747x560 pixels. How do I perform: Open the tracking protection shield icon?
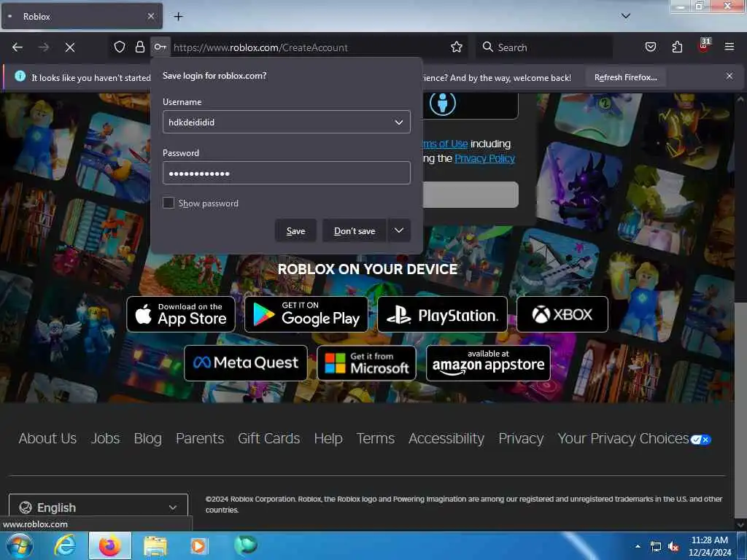tap(120, 47)
